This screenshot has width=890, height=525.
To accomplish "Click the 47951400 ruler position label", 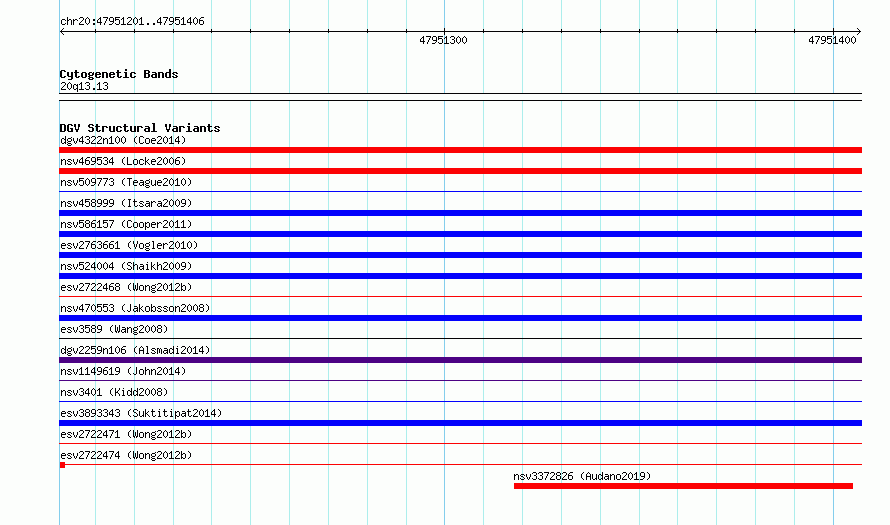I will [832, 40].
